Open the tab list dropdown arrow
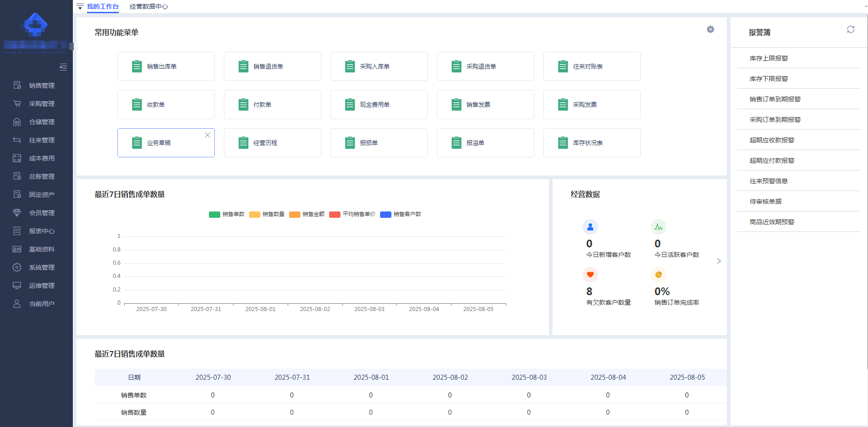 coord(80,7)
